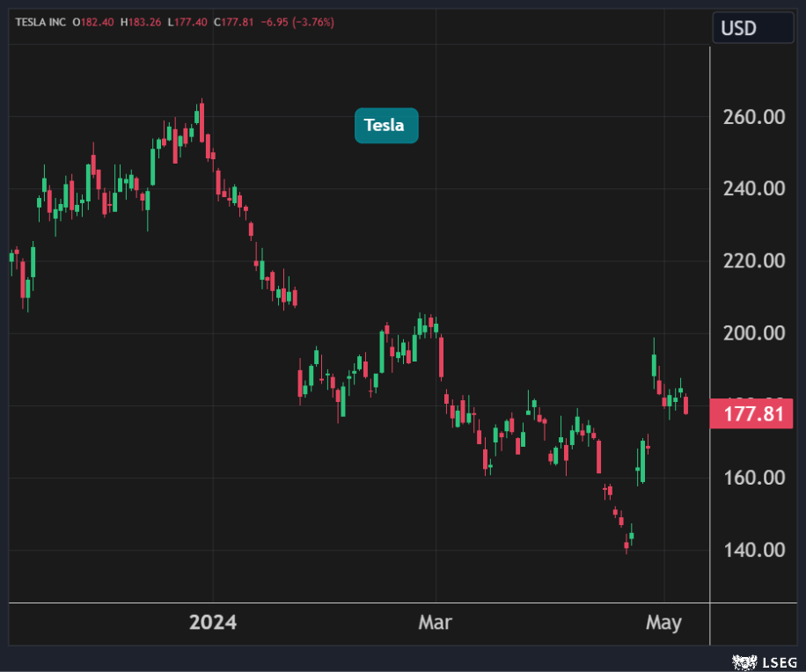This screenshot has height=672, width=806.
Task: Click the 260.00 price axis label
Action: [753, 117]
